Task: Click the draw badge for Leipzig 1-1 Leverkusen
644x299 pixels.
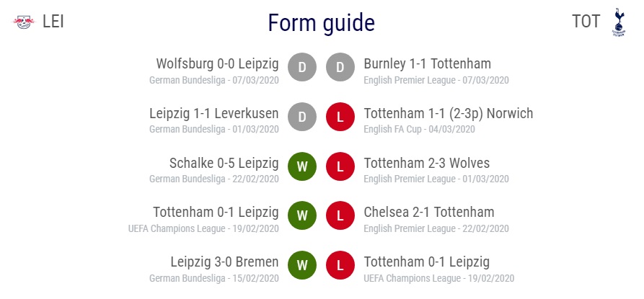Action: point(302,117)
